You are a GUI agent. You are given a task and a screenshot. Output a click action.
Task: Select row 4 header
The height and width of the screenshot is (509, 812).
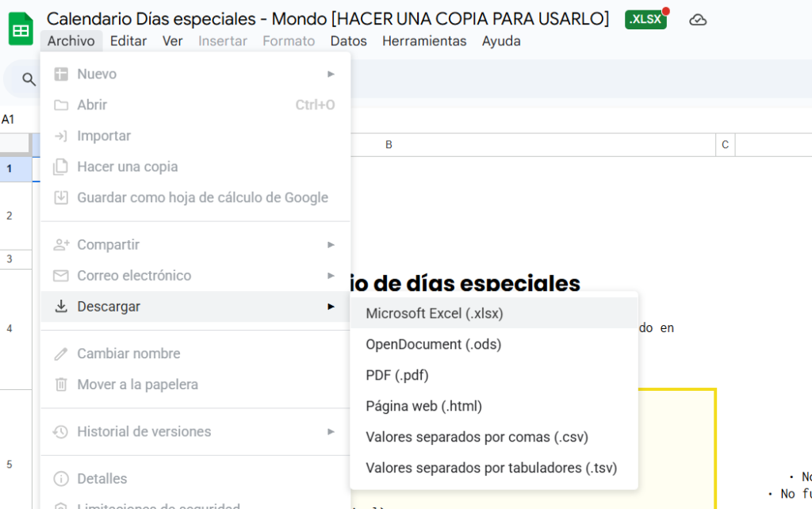click(x=10, y=328)
